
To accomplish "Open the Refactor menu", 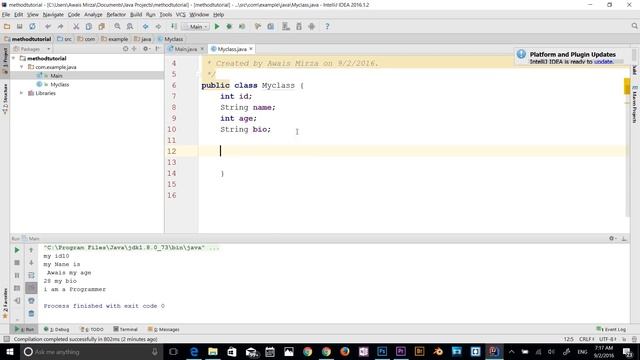I will (x=116, y=15).
